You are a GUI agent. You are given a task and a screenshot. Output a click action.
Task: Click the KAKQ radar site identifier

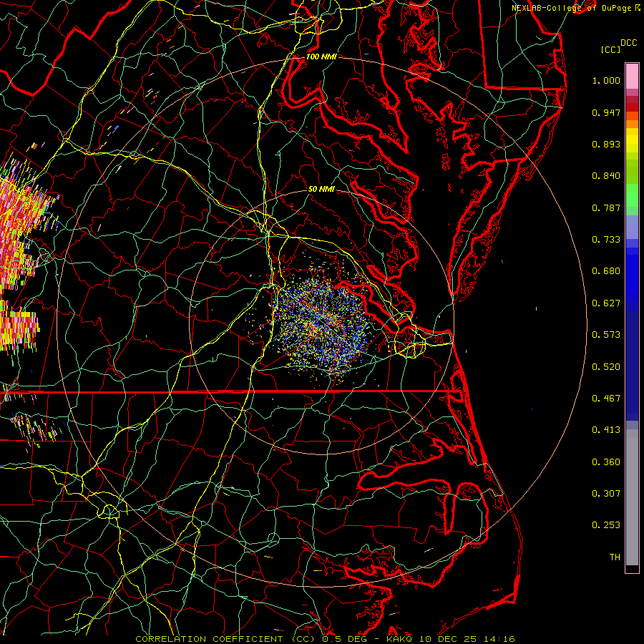click(400, 639)
